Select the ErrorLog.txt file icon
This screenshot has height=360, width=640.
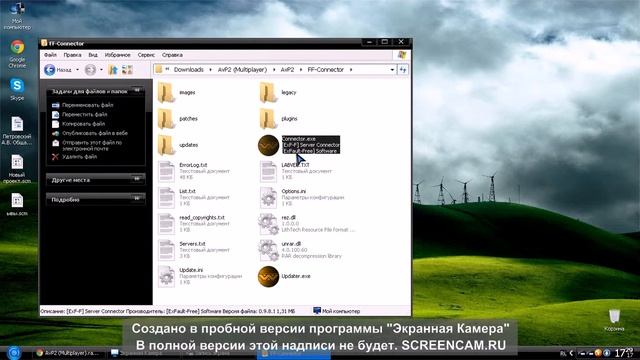[167, 171]
